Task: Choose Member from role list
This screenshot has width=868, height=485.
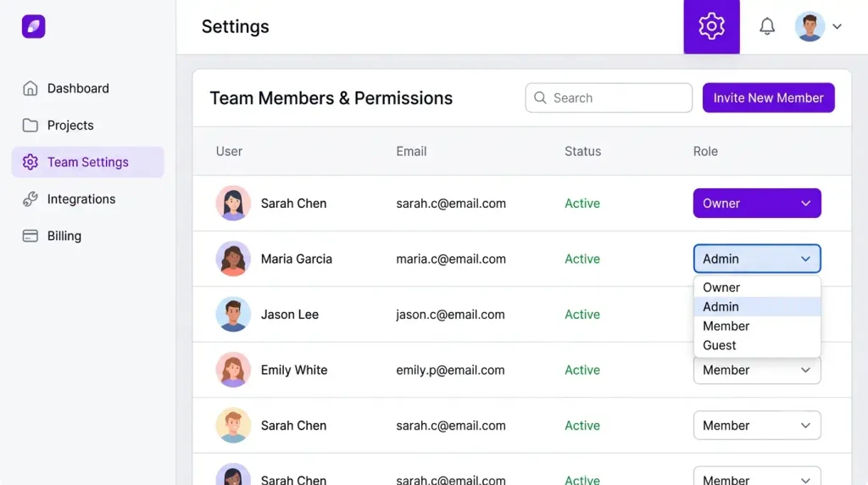Action: [x=757, y=326]
